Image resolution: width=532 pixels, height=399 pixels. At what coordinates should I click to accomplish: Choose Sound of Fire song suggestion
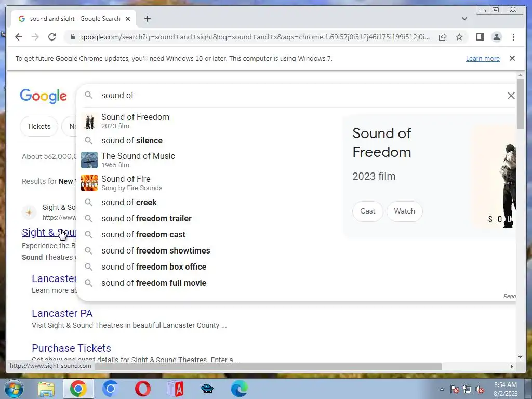210,183
